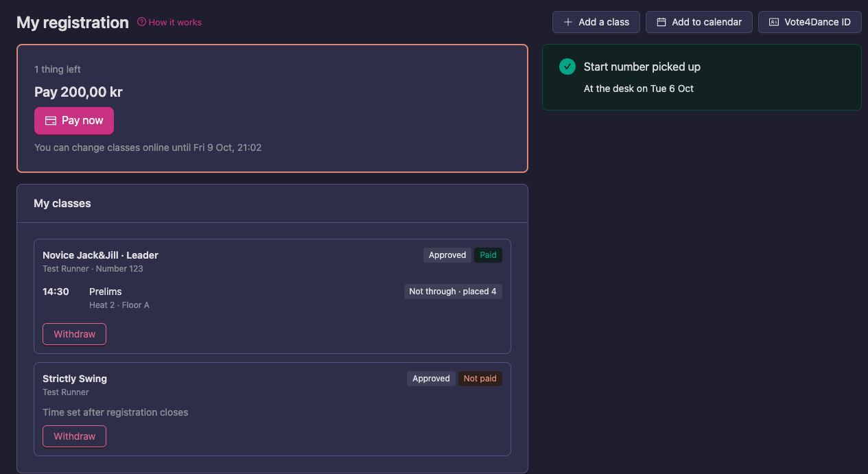Click the calendar icon on Add to calendar
Image resolution: width=868 pixels, height=474 pixels.
(661, 22)
